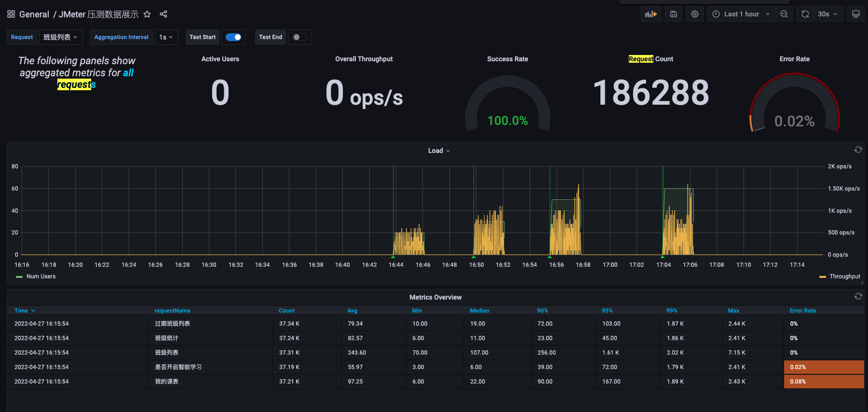Click the JMeter 压测数据展示 dashboard title
Screen dimensions: 868x412
[x=99, y=14]
